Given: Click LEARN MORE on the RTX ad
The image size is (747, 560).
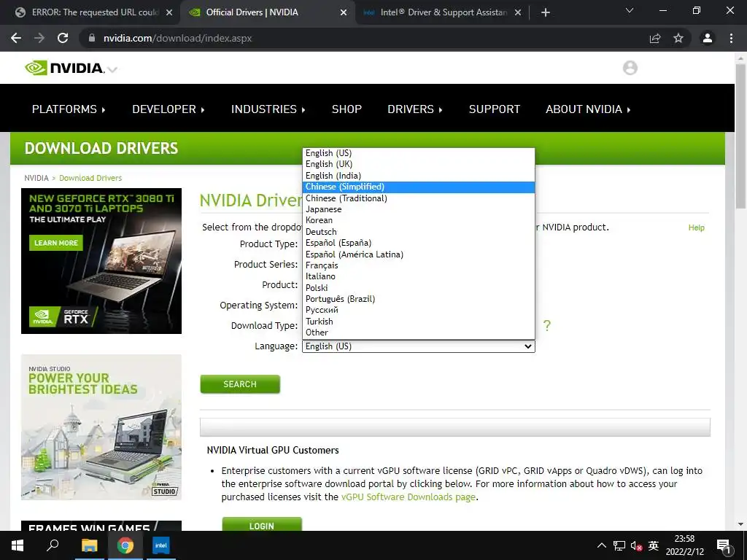Looking at the screenshot, I should click(x=55, y=243).
